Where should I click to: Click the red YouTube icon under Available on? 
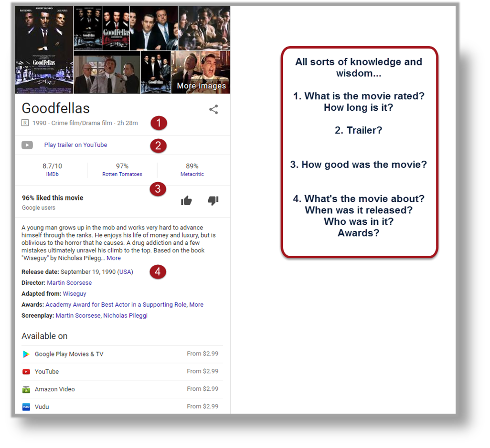pos(26,372)
